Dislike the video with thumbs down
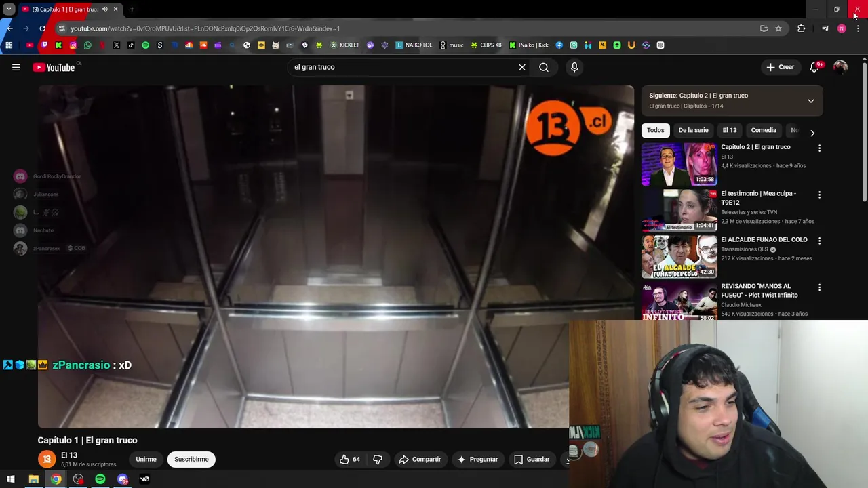Screen dimensions: 868x488 coord(378,459)
